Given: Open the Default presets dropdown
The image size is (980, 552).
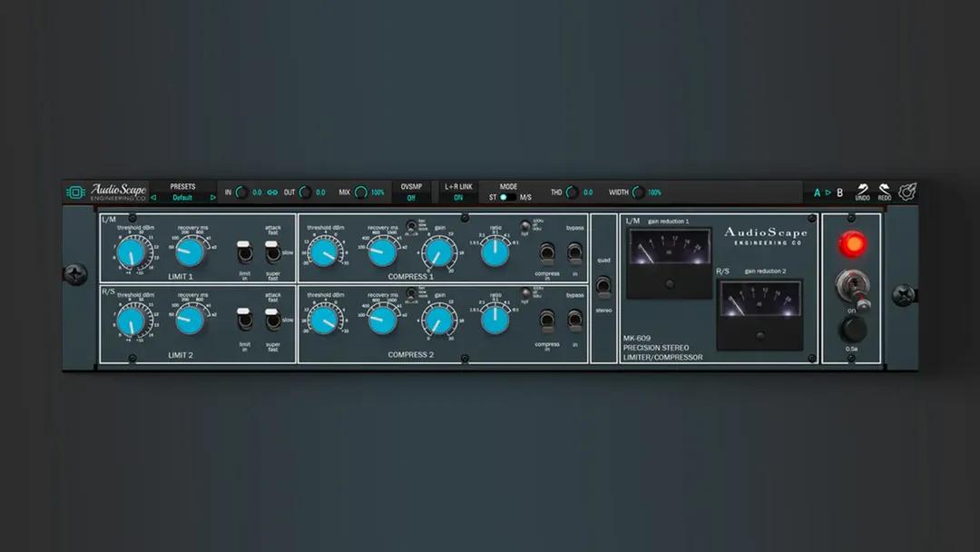Looking at the screenshot, I should point(182,197).
